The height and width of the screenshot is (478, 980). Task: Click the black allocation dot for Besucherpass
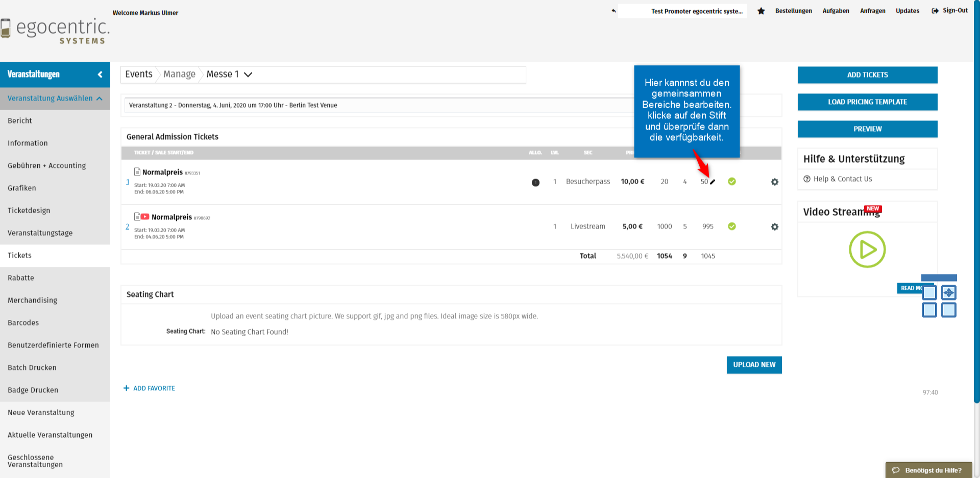pyautogui.click(x=535, y=183)
